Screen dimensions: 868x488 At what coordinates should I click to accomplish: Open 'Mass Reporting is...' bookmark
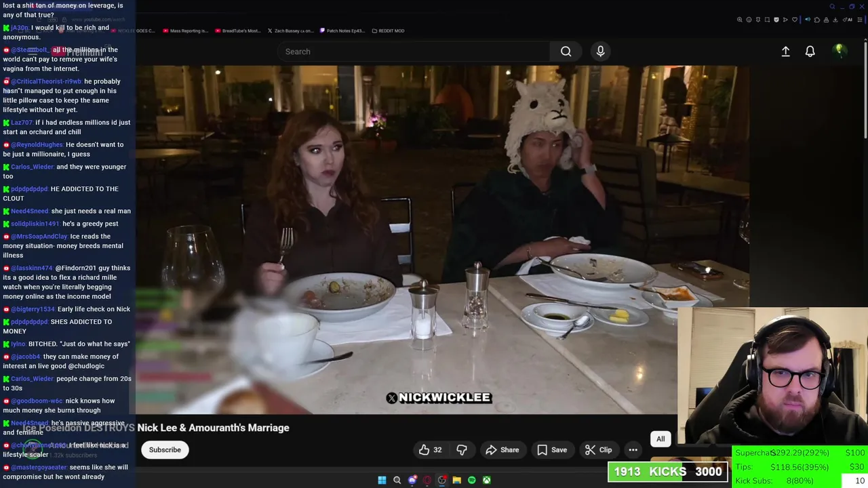[185, 30]
